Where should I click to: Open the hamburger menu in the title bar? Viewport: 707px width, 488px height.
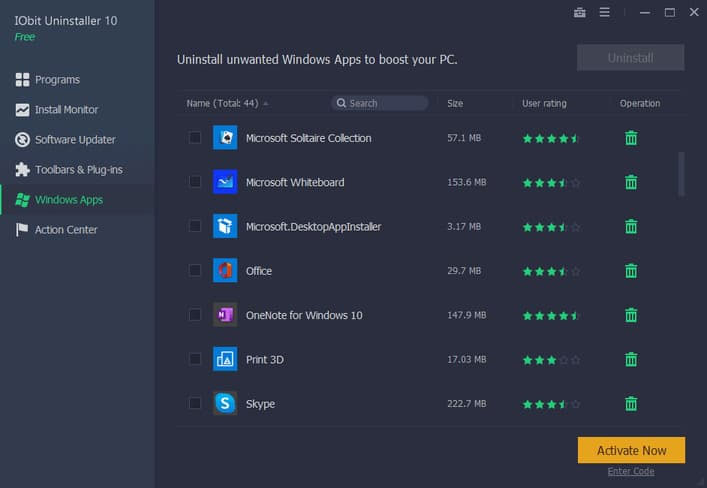[x=604, y=13]
